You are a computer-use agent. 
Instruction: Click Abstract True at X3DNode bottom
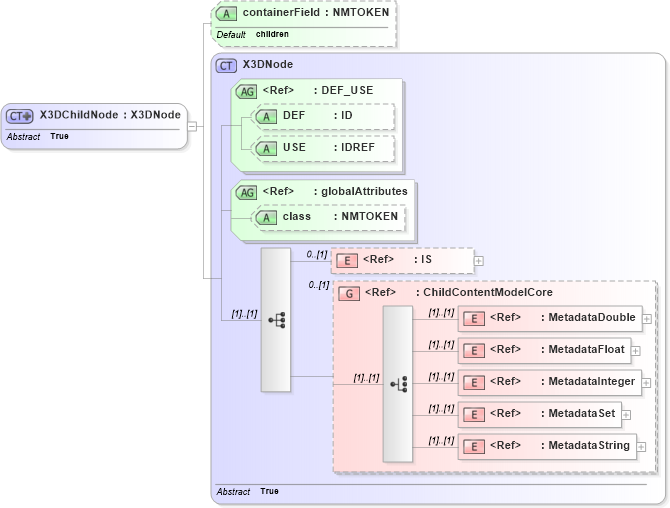click(247, 491)
